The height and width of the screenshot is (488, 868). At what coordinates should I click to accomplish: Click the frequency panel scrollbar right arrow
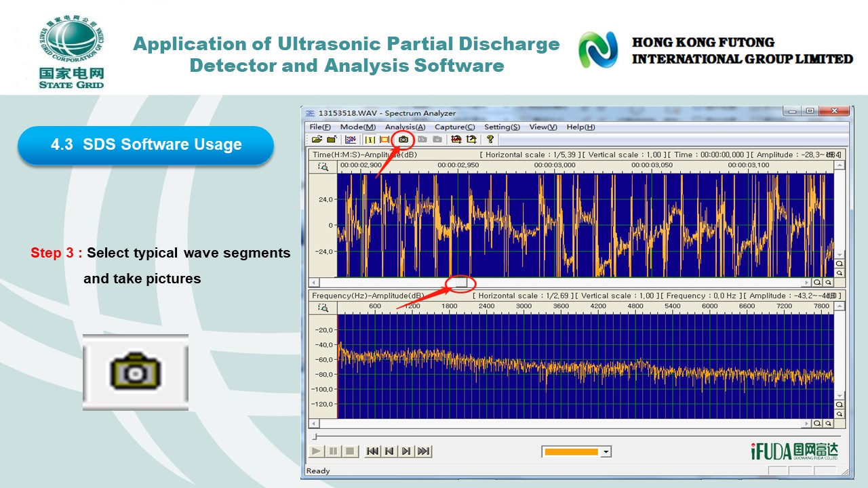point(806,424)
